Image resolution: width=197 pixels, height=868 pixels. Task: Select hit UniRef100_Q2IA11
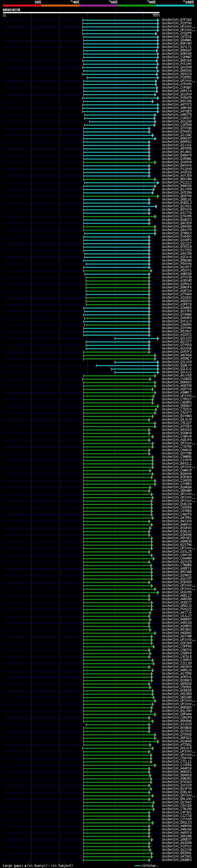177,206
